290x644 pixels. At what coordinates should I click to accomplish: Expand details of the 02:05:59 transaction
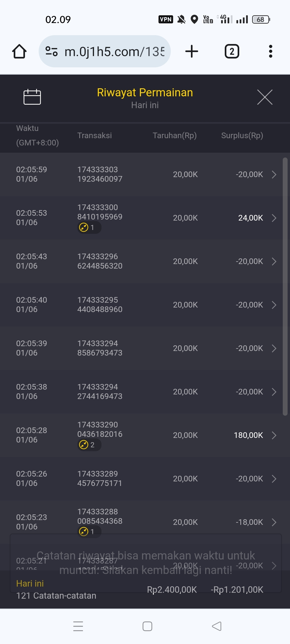tap(274, 174)
